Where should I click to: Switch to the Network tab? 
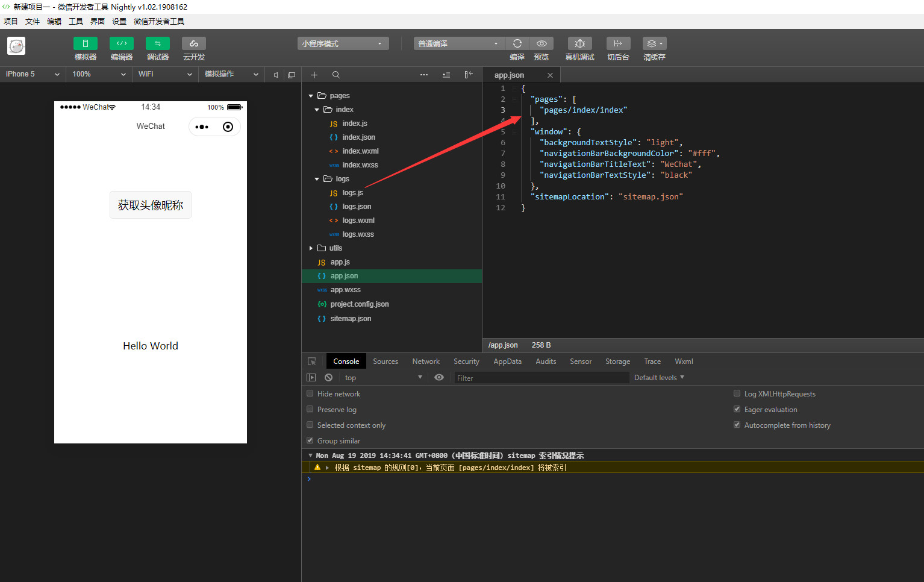425,361
